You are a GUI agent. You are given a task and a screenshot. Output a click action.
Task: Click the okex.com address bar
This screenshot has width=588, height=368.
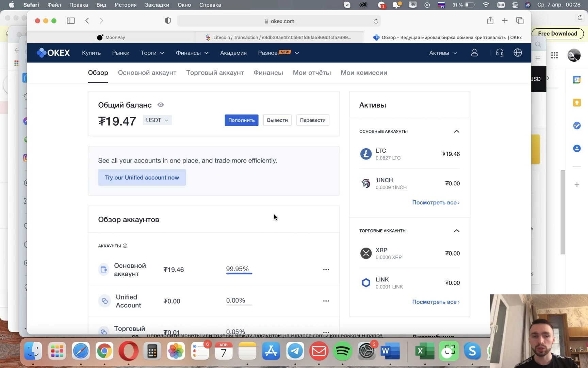point(279,21)
